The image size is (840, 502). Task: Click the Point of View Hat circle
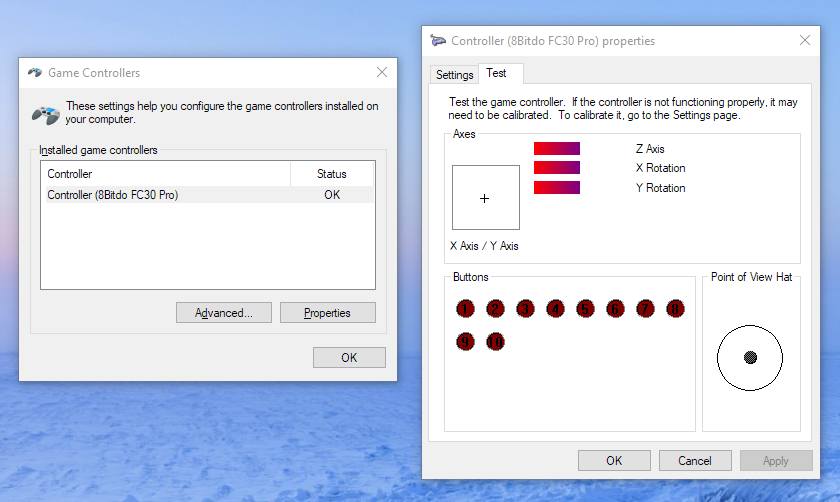click(x=750, y=357)
